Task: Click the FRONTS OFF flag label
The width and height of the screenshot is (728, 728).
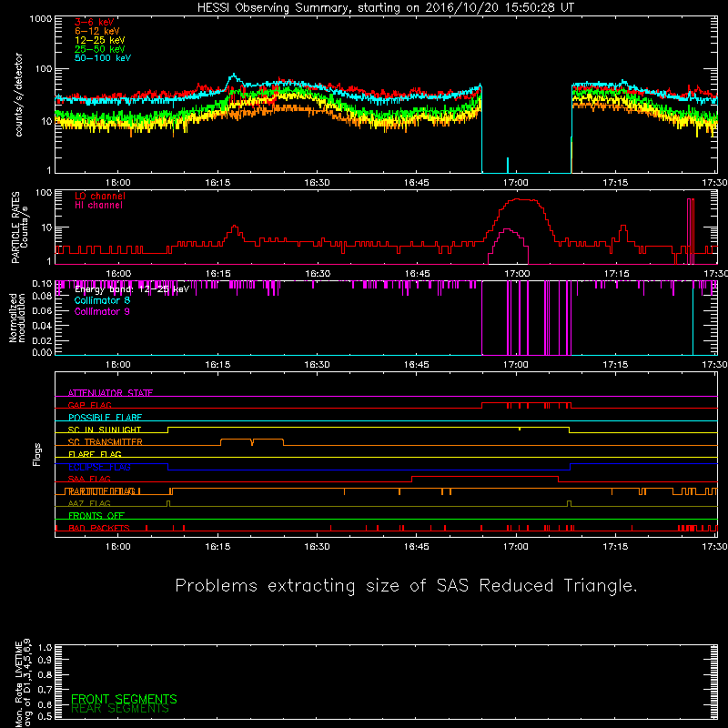Action: 96,516
